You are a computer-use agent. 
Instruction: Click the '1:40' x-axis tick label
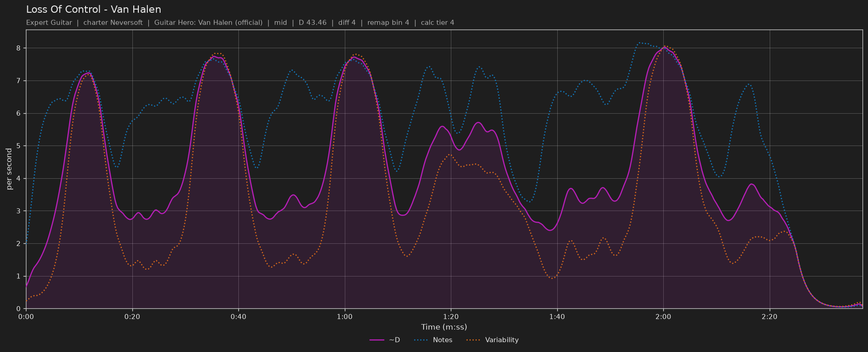tap(557, 317)
